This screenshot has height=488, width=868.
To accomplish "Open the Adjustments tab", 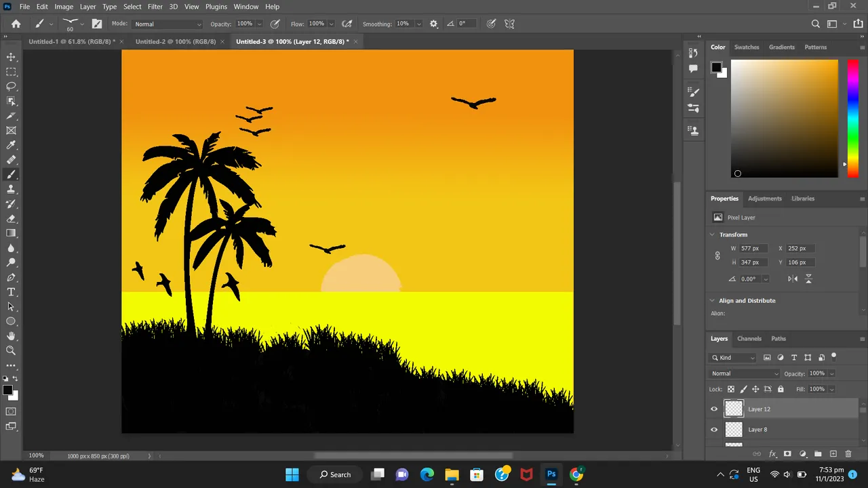I will click(765, 199).
